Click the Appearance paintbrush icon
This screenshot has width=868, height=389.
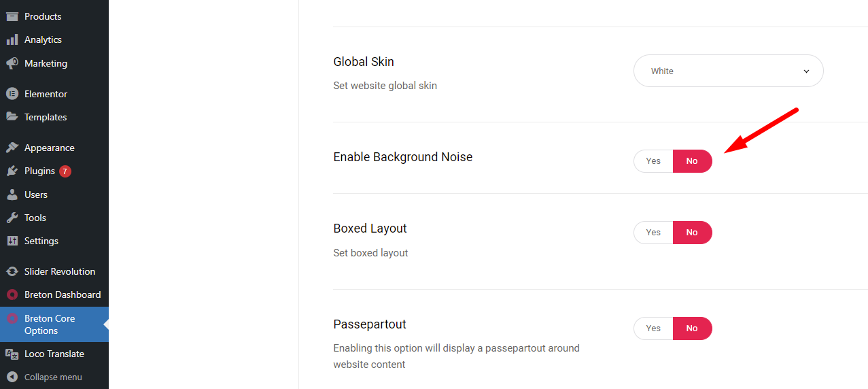point(12,148)
